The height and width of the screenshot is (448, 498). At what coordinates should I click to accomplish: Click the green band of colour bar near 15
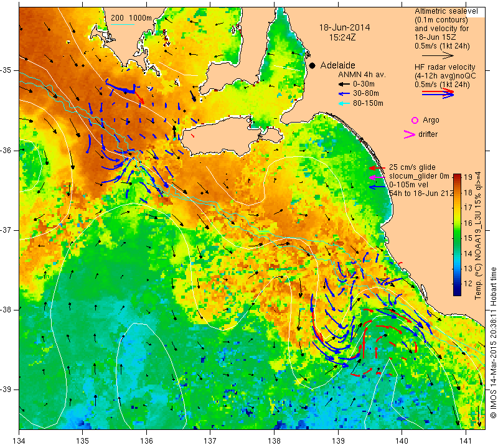pos(457,238)
